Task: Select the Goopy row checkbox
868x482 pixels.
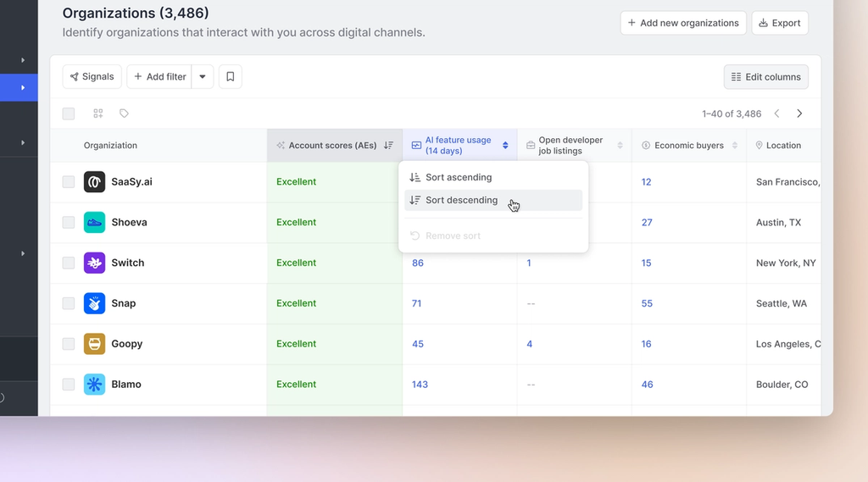Action: pos(69,344)
